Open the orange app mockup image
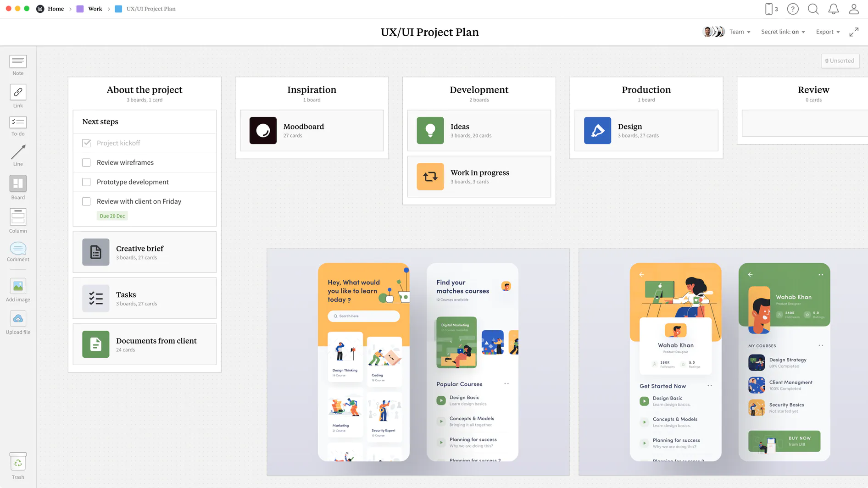 point(418,362)
